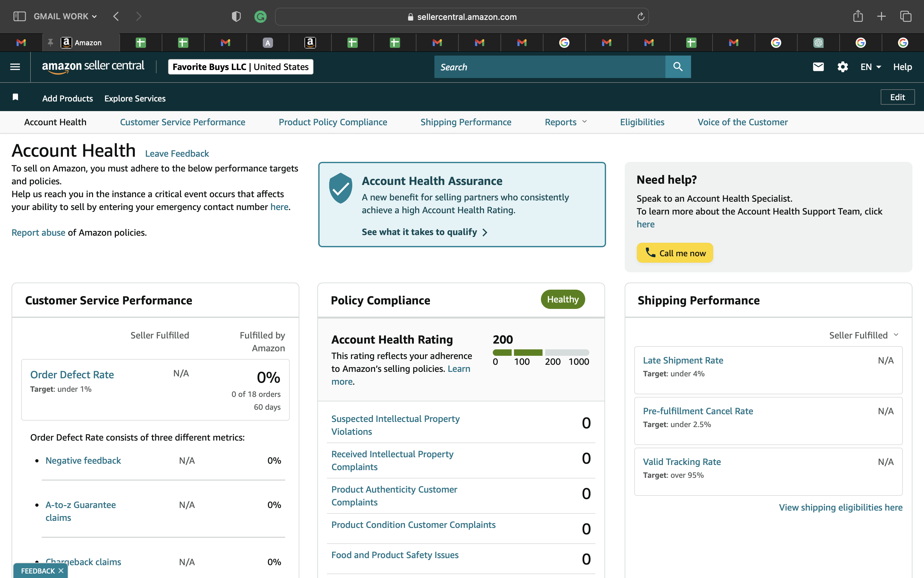The height and width of the screenshot is (578, 924).
Task: Switch to the ChatGPT browser tab
Action: (818, 42)
